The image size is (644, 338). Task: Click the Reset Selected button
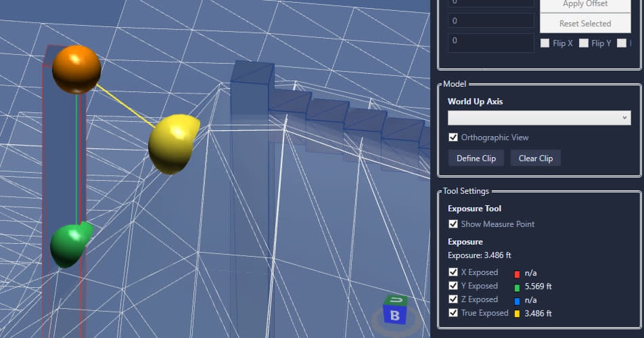585,24
